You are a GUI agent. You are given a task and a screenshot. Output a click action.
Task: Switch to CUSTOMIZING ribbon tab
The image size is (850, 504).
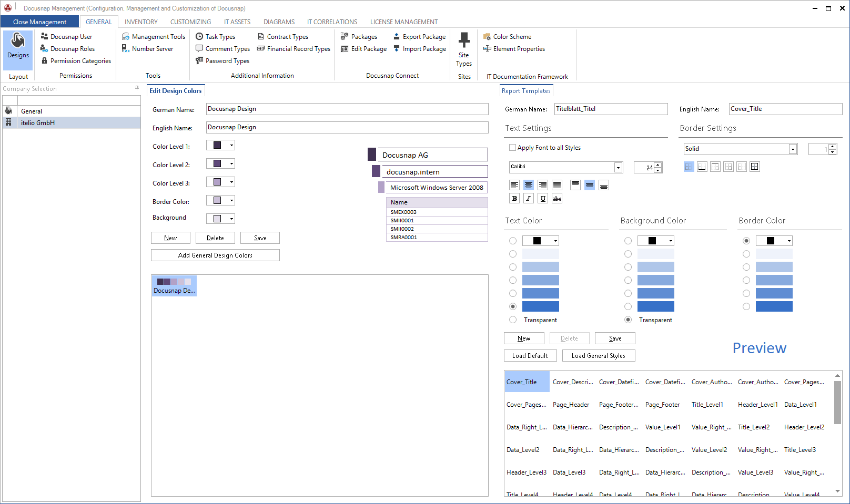[190, 22]
